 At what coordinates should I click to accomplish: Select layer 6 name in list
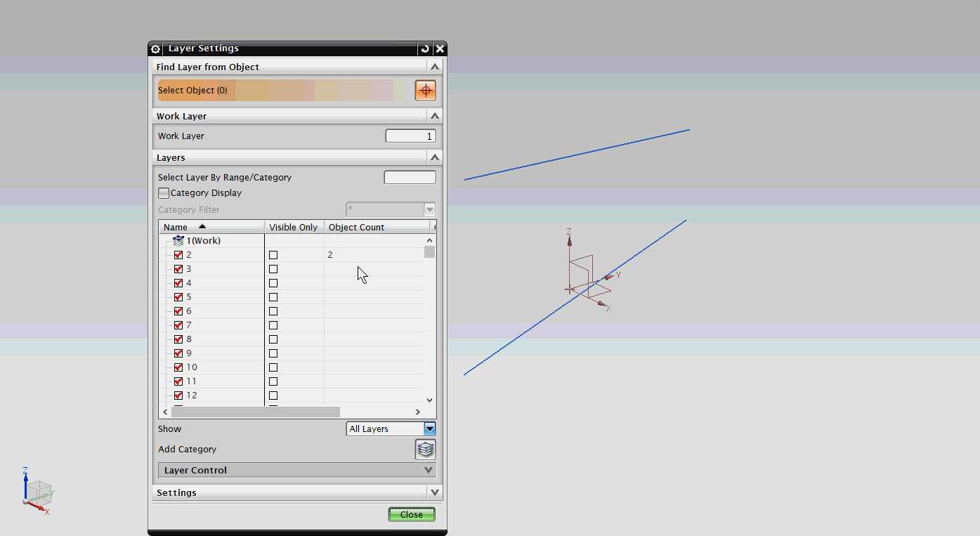point(188,311)
